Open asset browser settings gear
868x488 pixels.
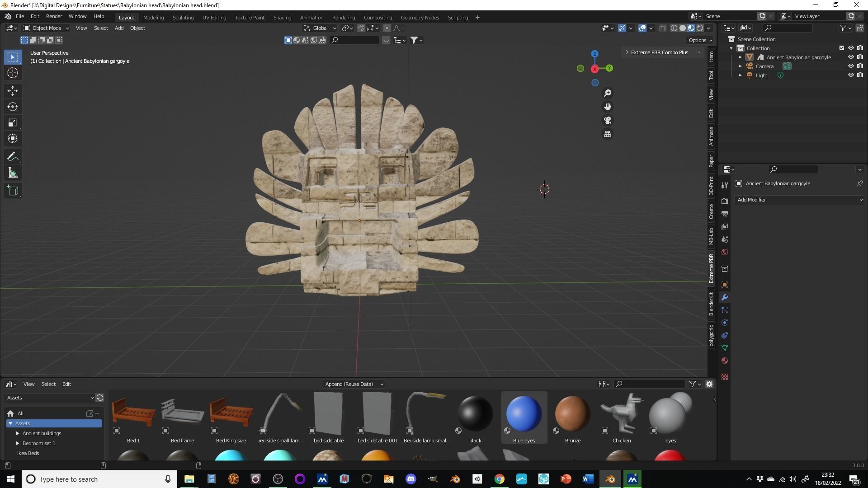709,384
